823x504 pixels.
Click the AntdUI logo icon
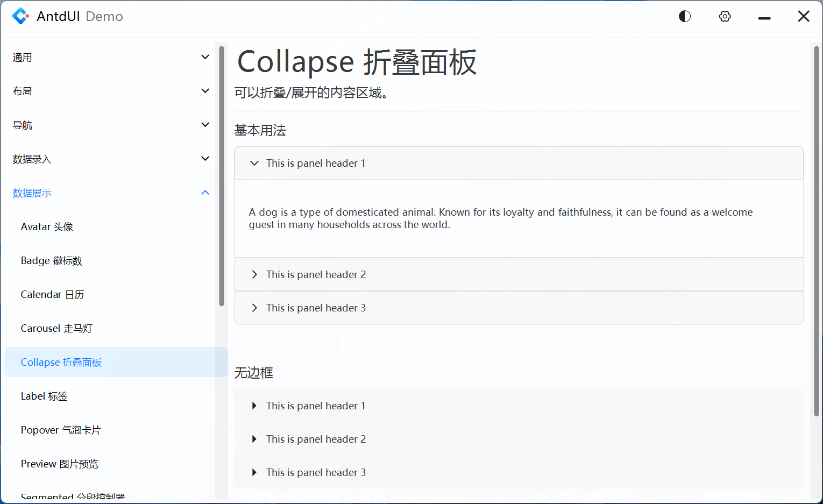click(20, 16)
